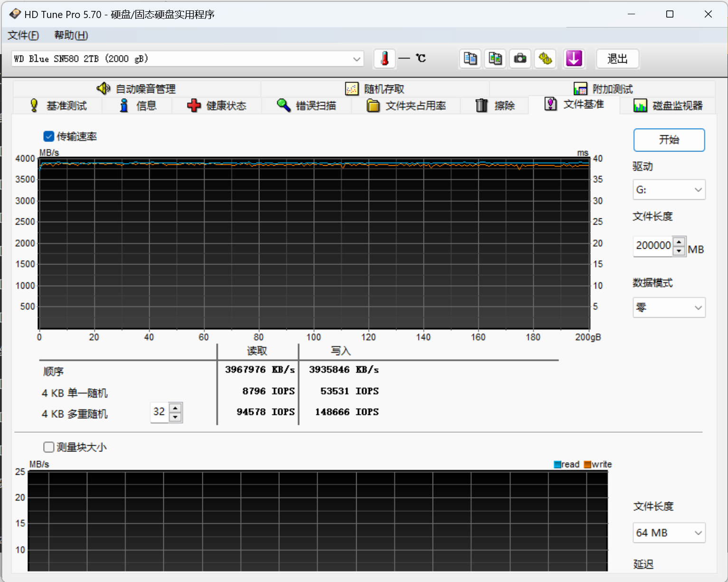This screenshot has height=582, width=728.
Task: Open options via the yellow gears icon
Action: [545, 58]
